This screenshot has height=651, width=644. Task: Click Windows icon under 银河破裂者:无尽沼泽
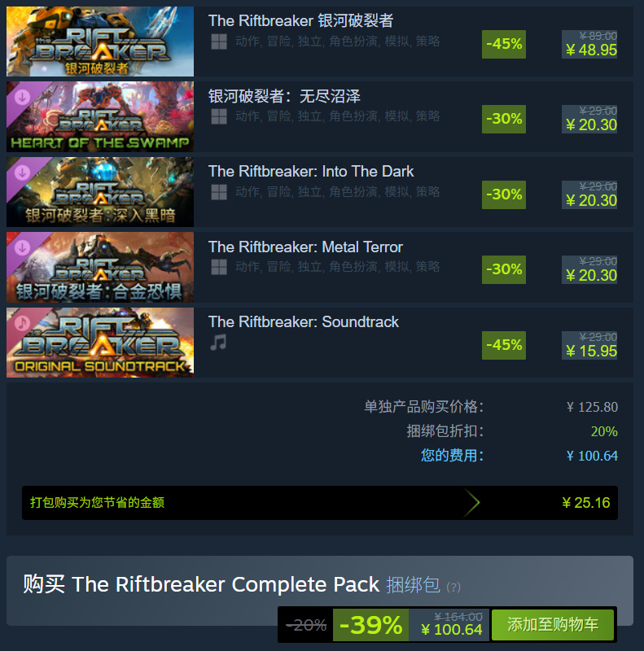pyautogui.click(x=219, y=116)
